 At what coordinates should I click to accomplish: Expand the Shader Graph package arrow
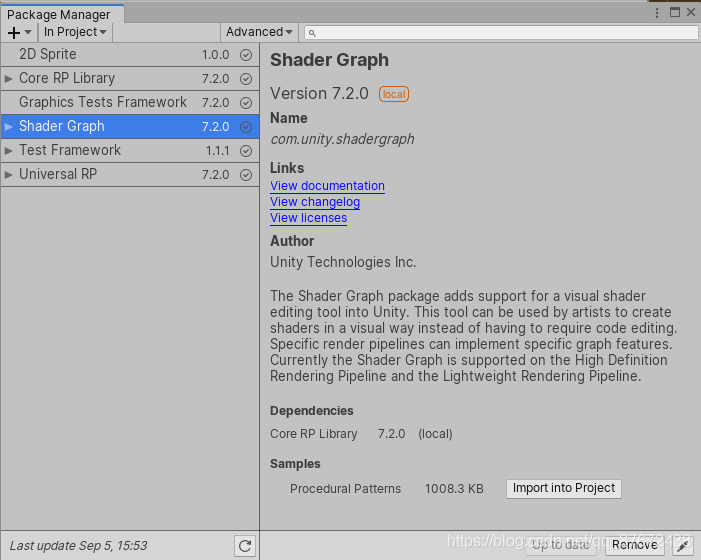(8, 126)
